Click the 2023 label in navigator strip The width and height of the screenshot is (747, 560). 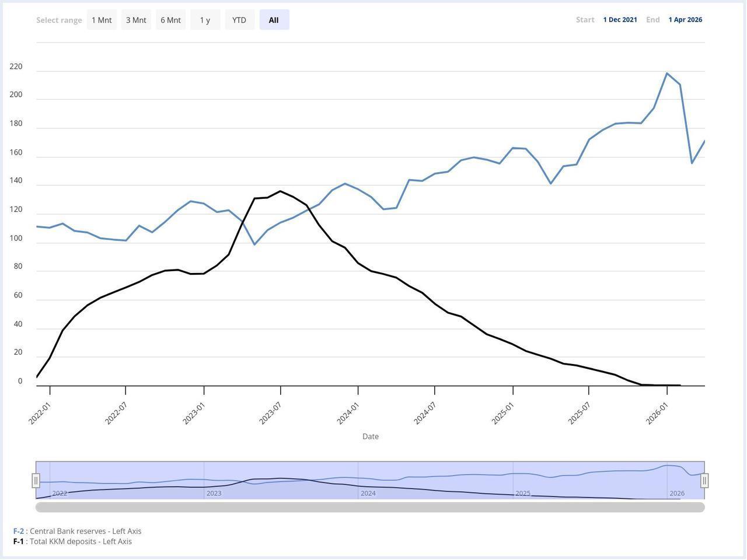click(214, 493)
